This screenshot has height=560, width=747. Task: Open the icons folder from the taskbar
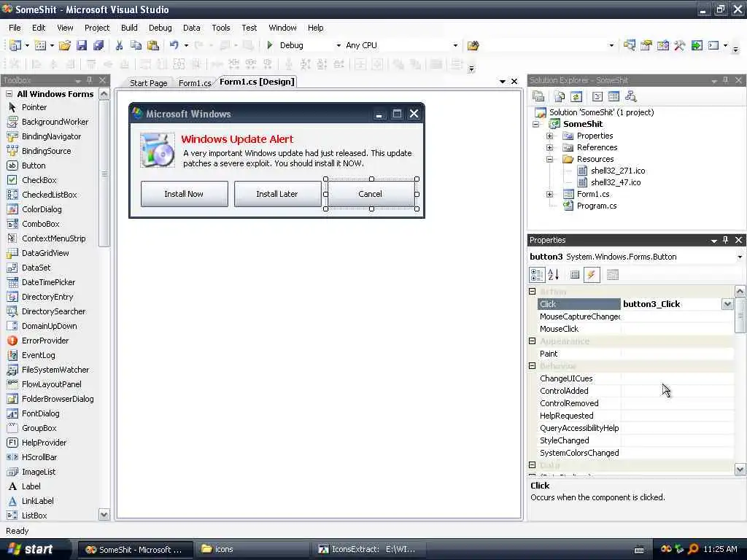coord(253,550)
